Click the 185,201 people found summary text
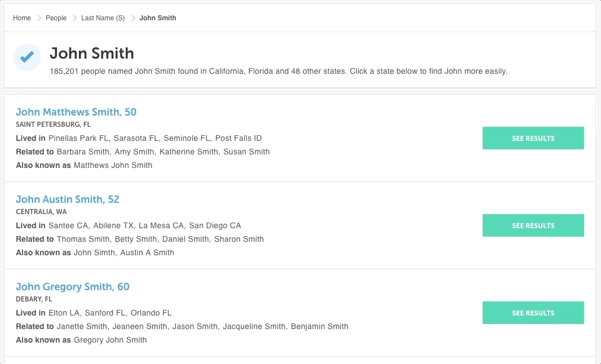This screenshot has width=601, height=364. pyautogui.click(x=279, y=72)
